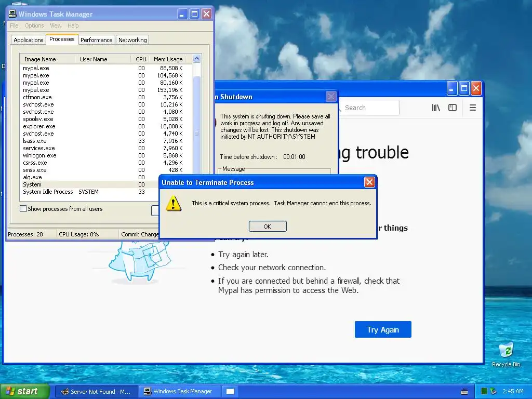Open the Performance tab
This screenshot has height=399, width=532.
coord(96,40)
